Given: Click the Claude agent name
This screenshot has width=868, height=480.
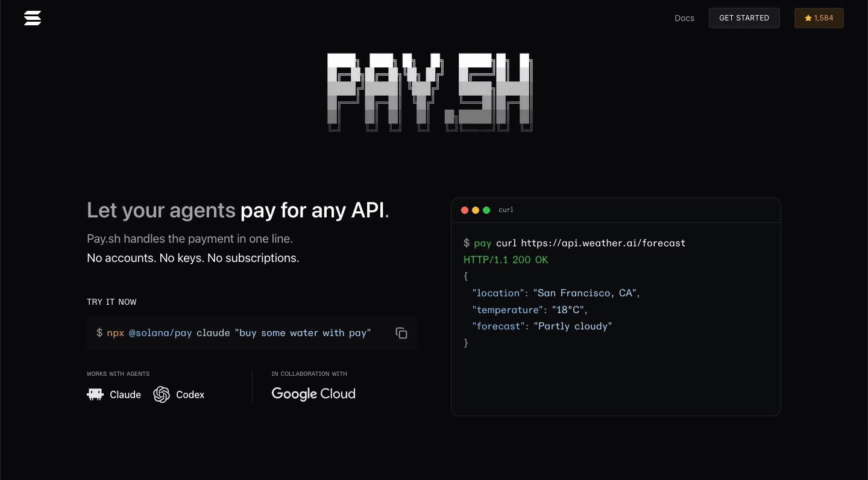Looking at the screenshot, I should [125, 394].
